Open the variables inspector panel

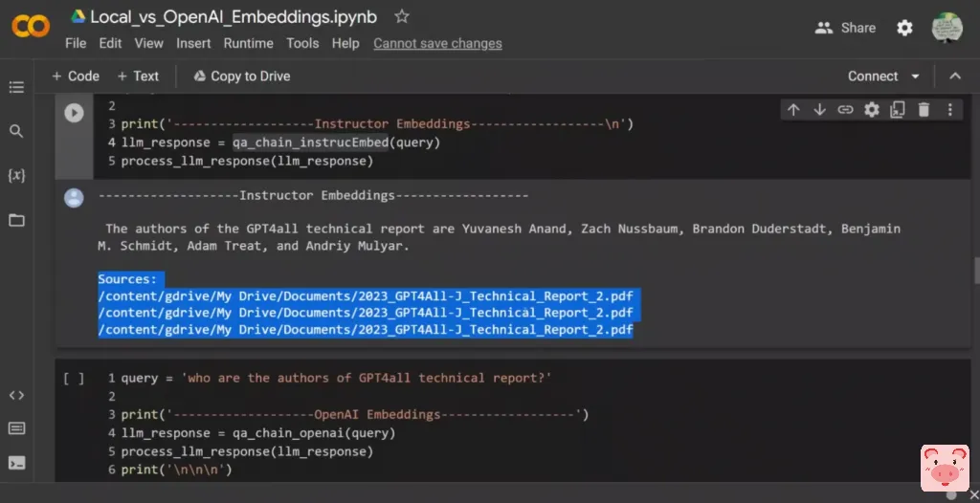(x=16, y=176)
